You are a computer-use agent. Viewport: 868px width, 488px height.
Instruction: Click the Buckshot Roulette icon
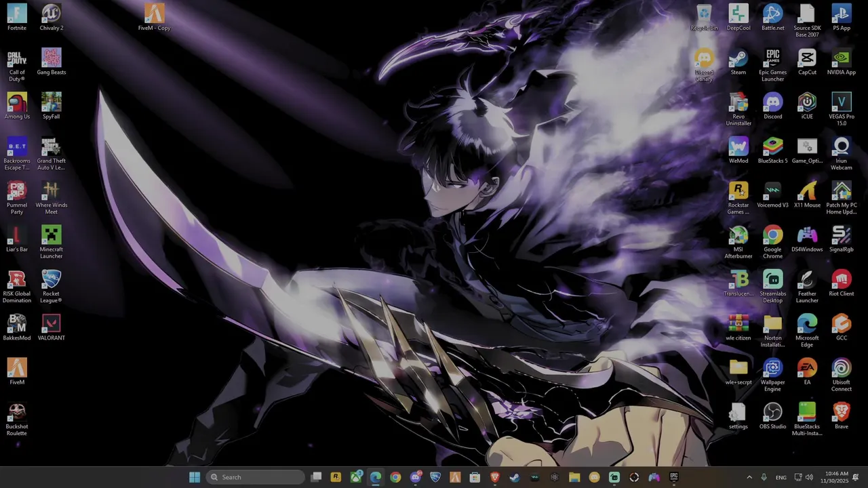[17, 420]
